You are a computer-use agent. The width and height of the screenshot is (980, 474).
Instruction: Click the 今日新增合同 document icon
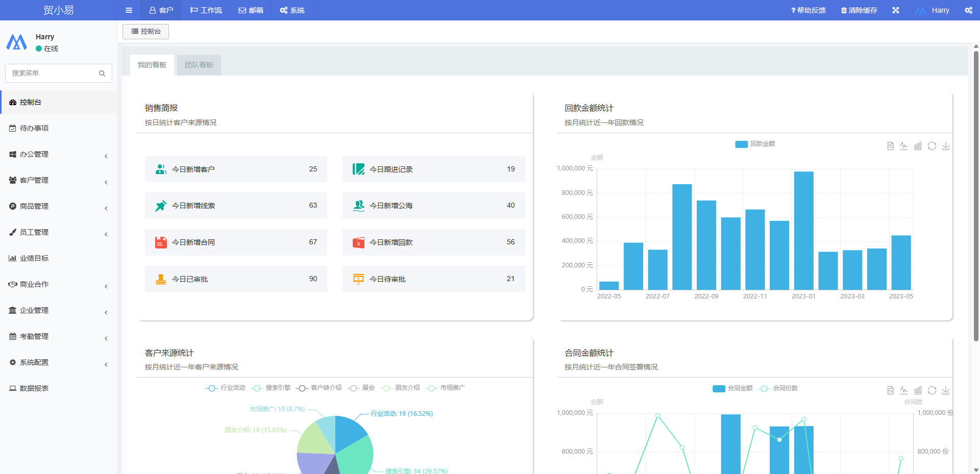(x=161, y=242)
